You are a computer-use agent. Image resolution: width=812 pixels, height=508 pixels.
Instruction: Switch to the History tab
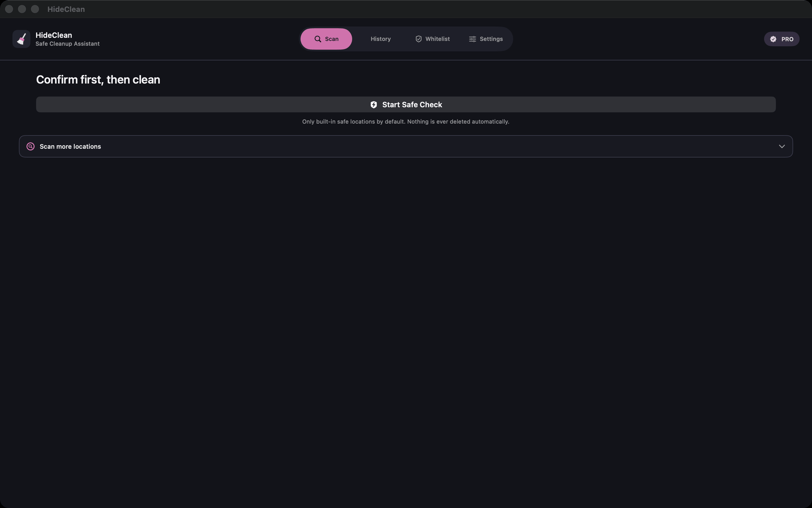pos(380,39)
